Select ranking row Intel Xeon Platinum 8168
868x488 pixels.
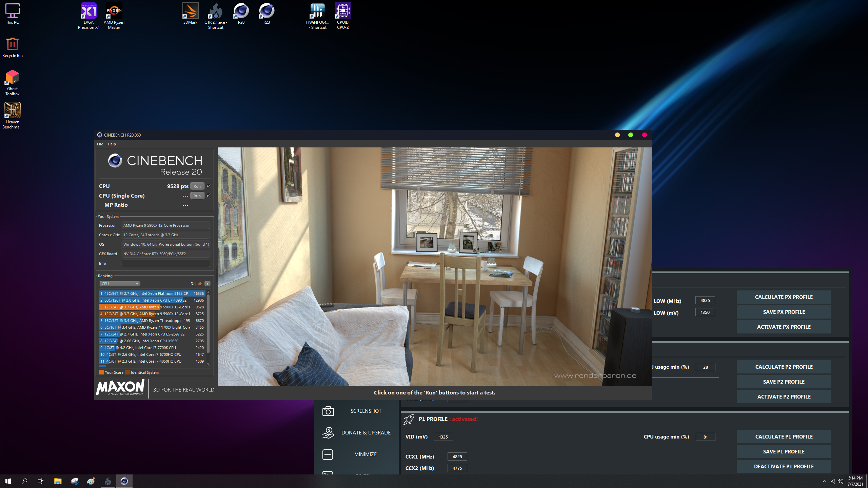152,293
